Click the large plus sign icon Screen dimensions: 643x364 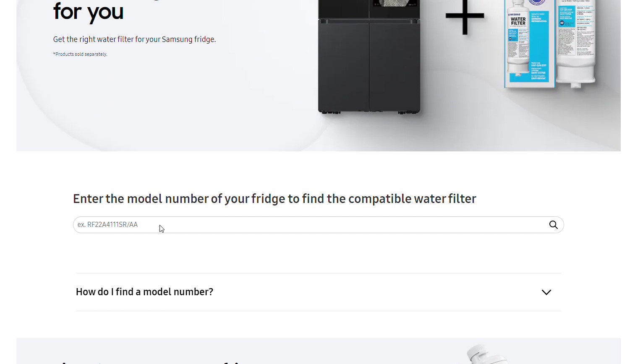(465, 17)
